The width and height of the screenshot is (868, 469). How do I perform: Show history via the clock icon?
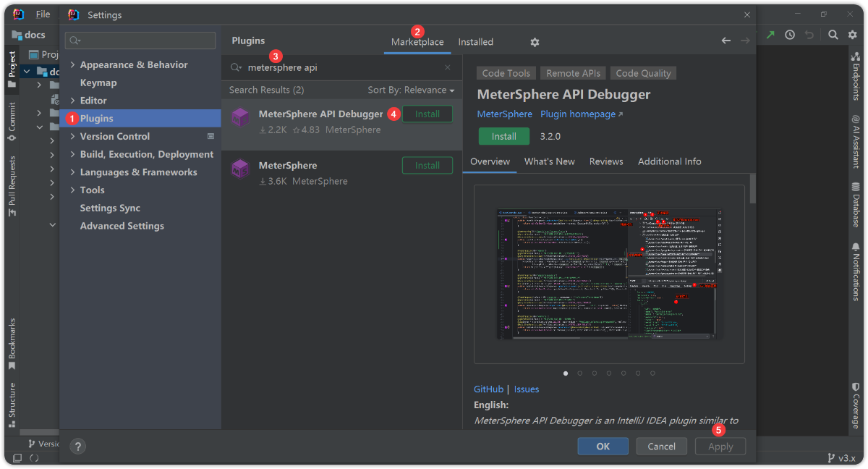(790, 35)
